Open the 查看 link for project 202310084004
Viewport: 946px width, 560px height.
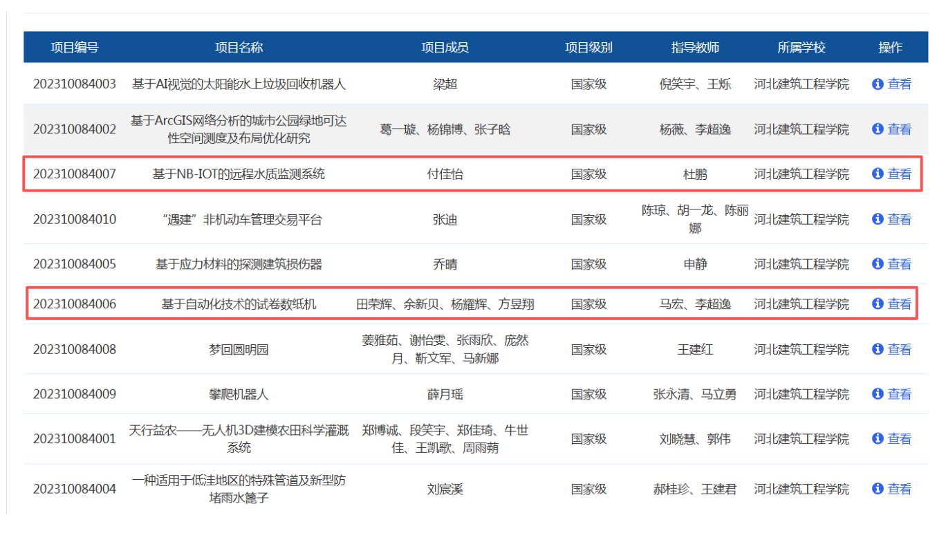[x=899, y=489]
